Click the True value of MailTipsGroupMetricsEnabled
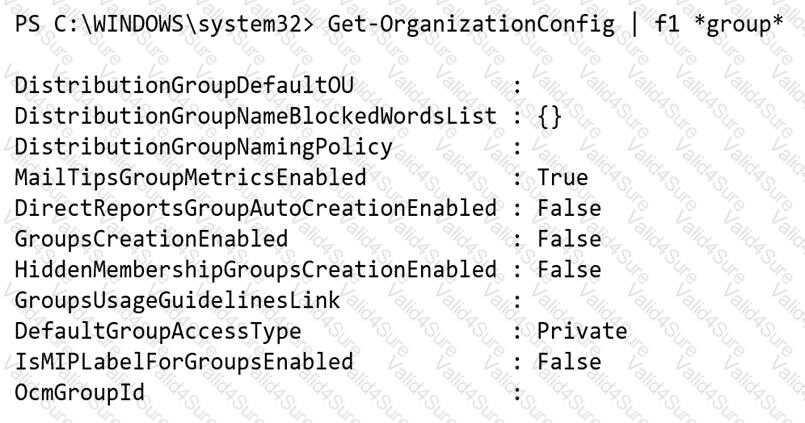Image resolution: width=805 pixels, height=423 pixels. tap(562, 178)
